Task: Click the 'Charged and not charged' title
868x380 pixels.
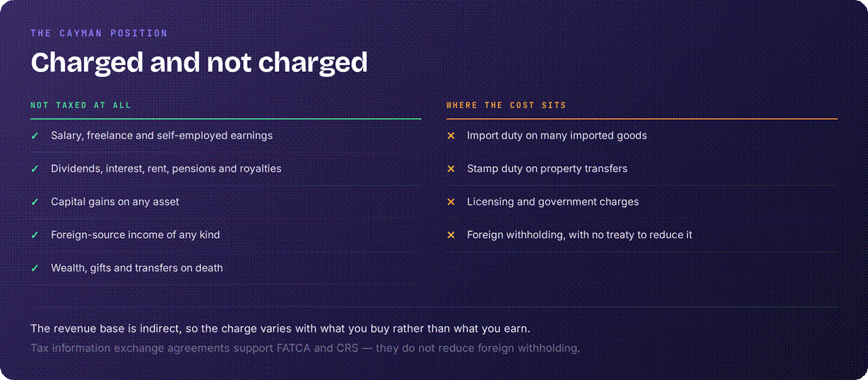Action: (199, 63)
